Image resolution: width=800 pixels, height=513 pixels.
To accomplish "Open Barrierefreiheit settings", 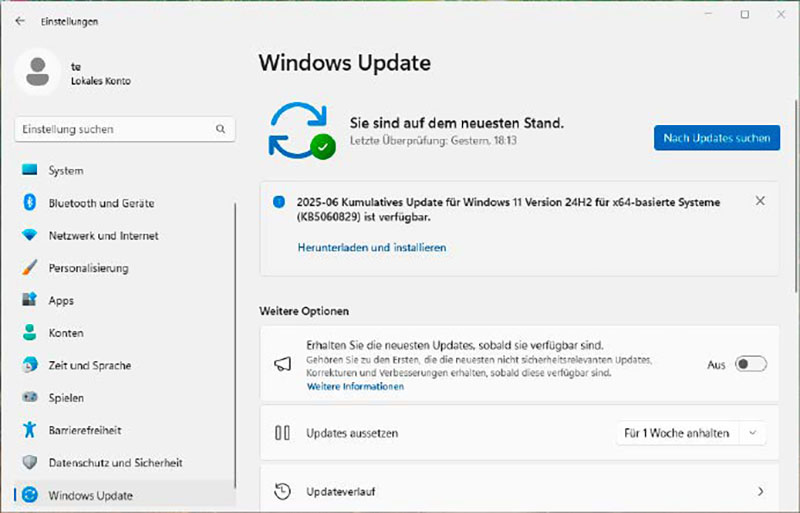I will (124, 430).
